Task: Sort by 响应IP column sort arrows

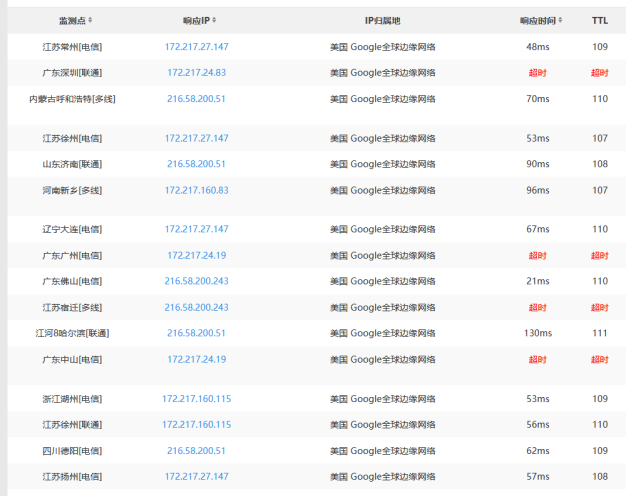Action: click(x=214, y=20)
